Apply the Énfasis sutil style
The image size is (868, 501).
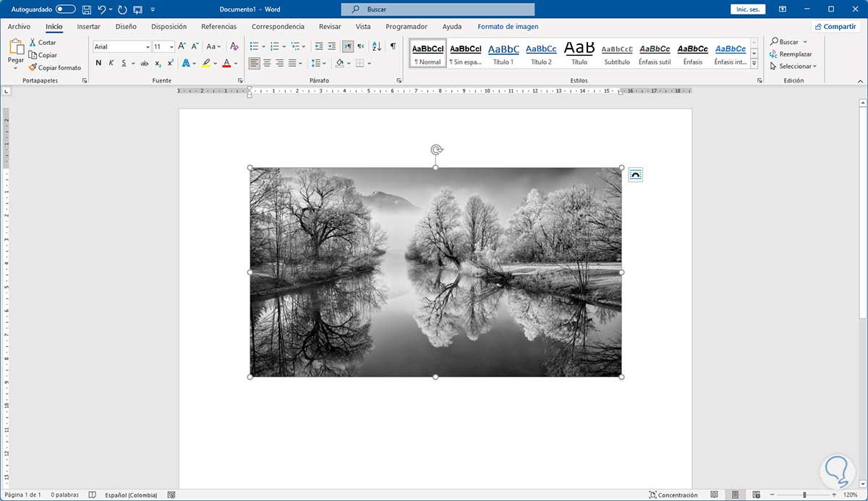click(655, 54)
